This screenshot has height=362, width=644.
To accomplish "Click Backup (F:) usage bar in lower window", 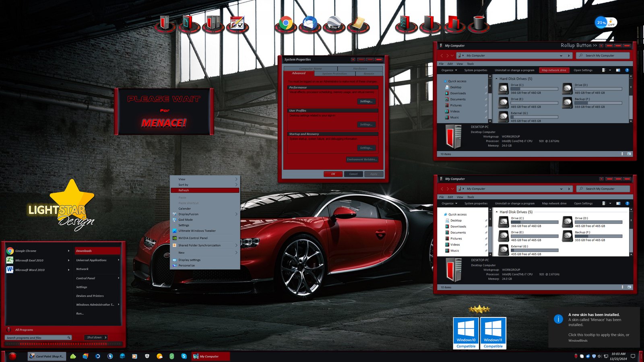I will click(x=599, y=236).
